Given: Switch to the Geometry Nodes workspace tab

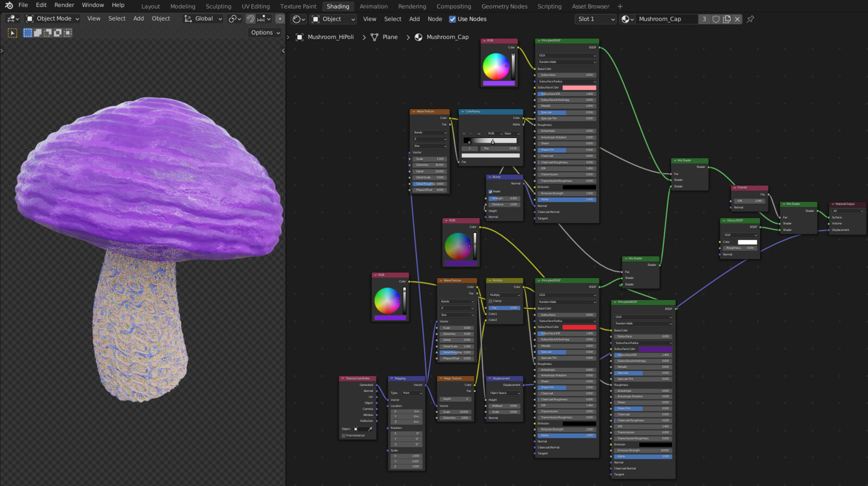Looking at the screenshot, I should click(504, 7).
